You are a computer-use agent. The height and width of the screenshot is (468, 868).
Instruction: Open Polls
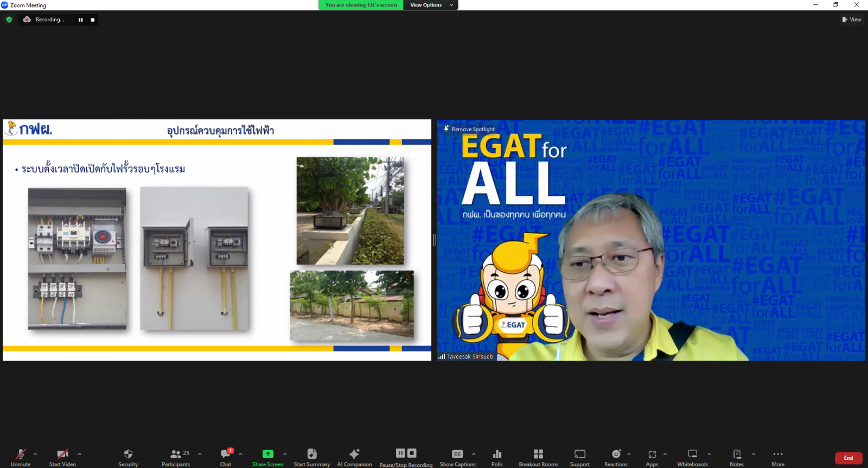click(497, 457)
